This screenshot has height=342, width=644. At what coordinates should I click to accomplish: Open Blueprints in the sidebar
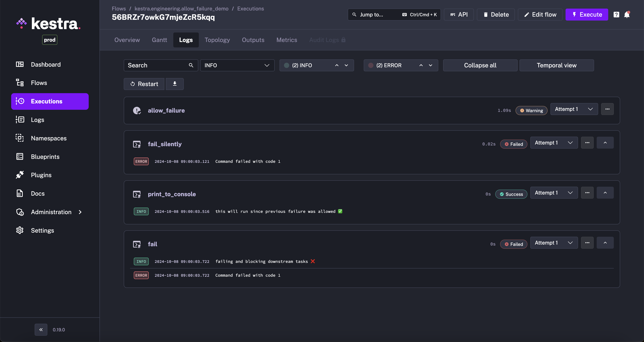45,157
